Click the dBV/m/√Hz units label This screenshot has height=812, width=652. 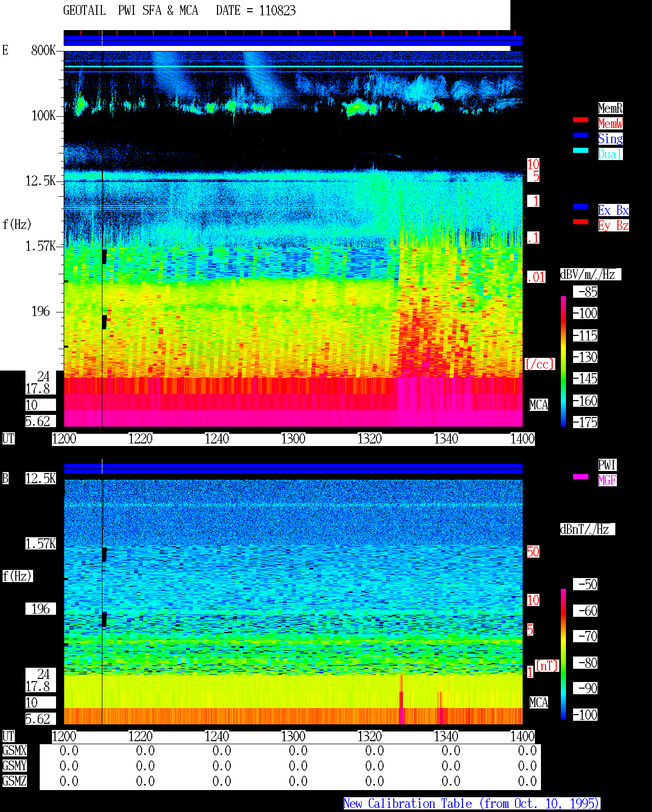tap(590, 274)
